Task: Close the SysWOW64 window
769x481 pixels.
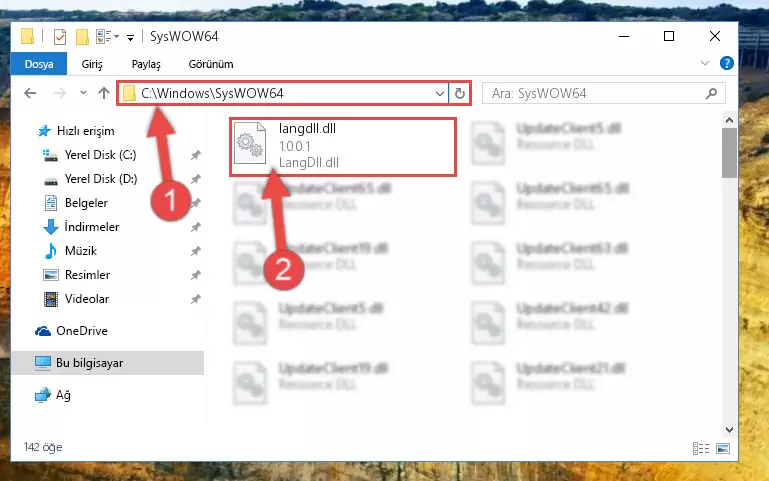Action: click(x=715, y=36)
